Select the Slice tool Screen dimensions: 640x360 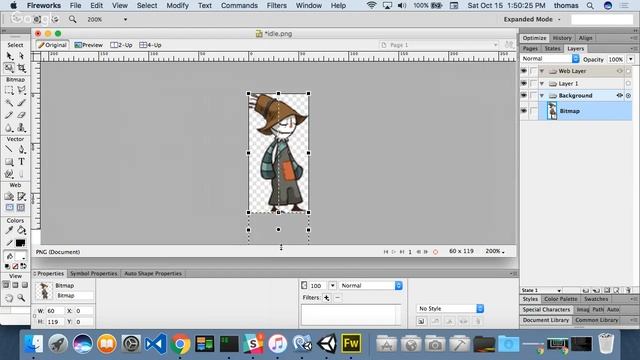pos(21,196)
